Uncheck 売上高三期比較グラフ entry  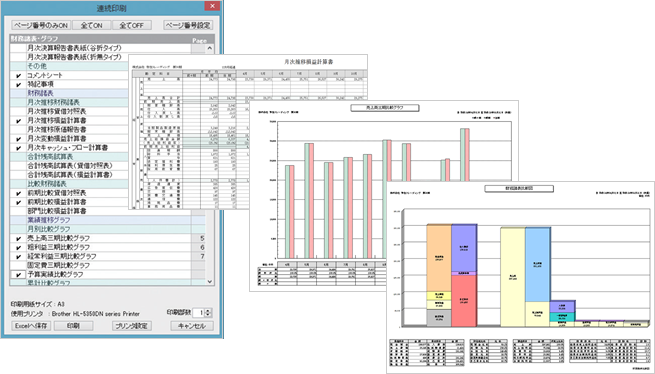(x=18, y=239)
